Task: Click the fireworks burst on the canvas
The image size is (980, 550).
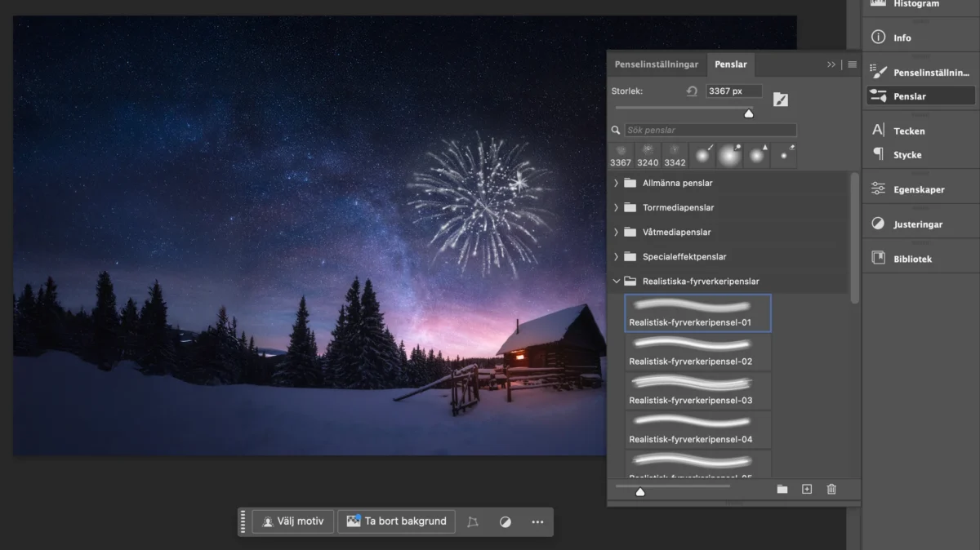Action: 482,204
